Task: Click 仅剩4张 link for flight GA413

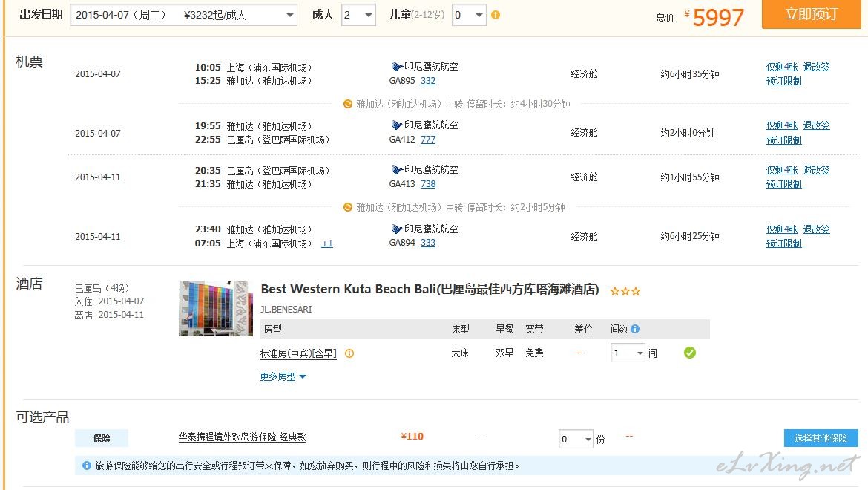Action: pyautogui.click(x=782, y=169)
